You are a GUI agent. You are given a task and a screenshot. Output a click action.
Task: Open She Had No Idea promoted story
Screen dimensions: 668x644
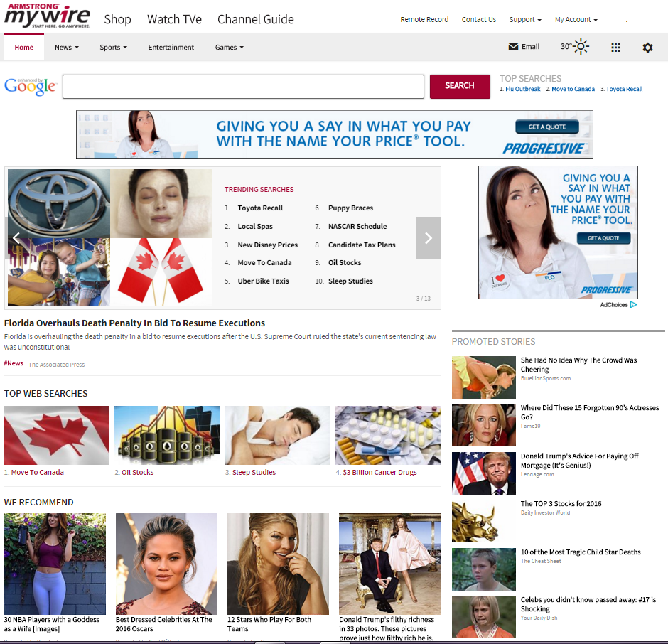[x=578, y=365]
